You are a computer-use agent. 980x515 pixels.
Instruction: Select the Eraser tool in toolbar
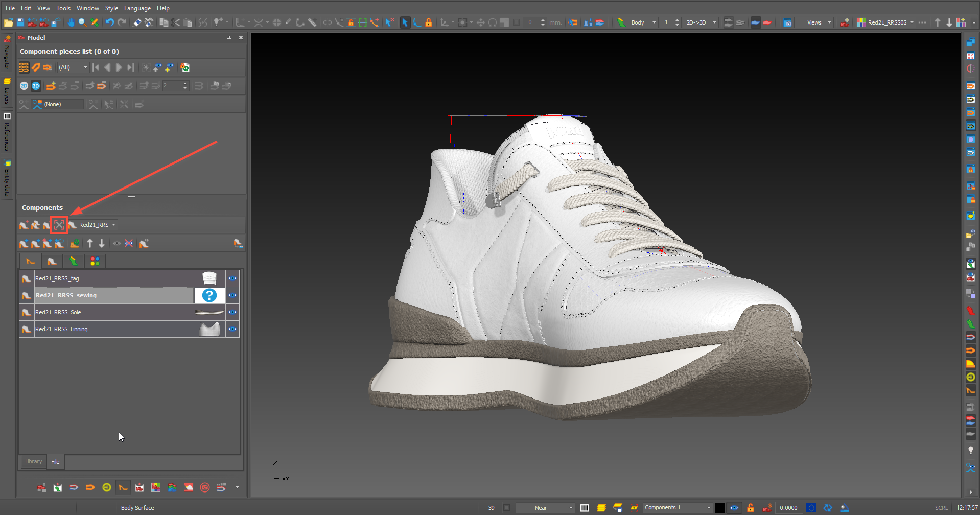(137, 22)
